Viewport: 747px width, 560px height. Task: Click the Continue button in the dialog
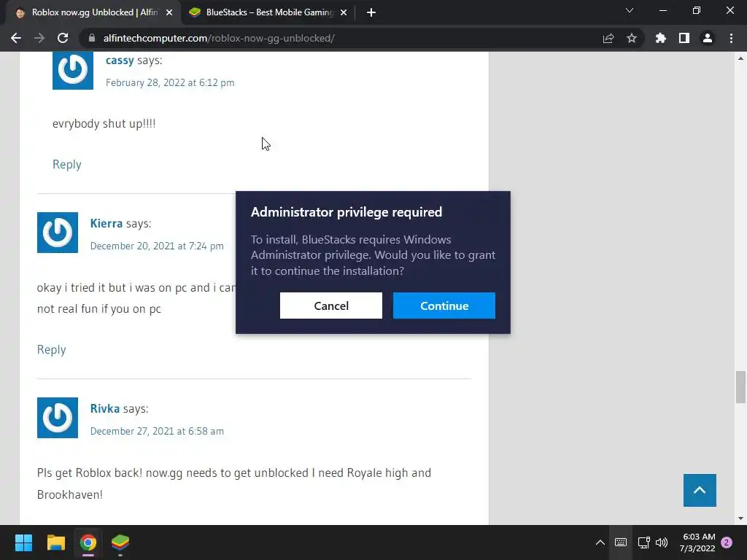[x=444, y=306]
